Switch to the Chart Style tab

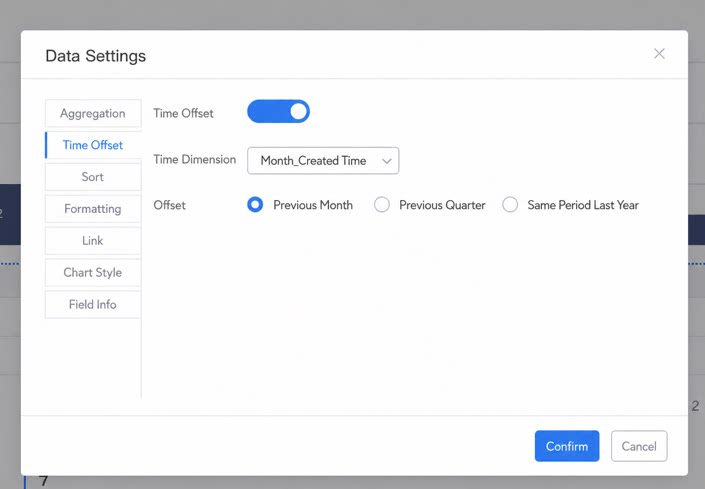coord(93,273)
